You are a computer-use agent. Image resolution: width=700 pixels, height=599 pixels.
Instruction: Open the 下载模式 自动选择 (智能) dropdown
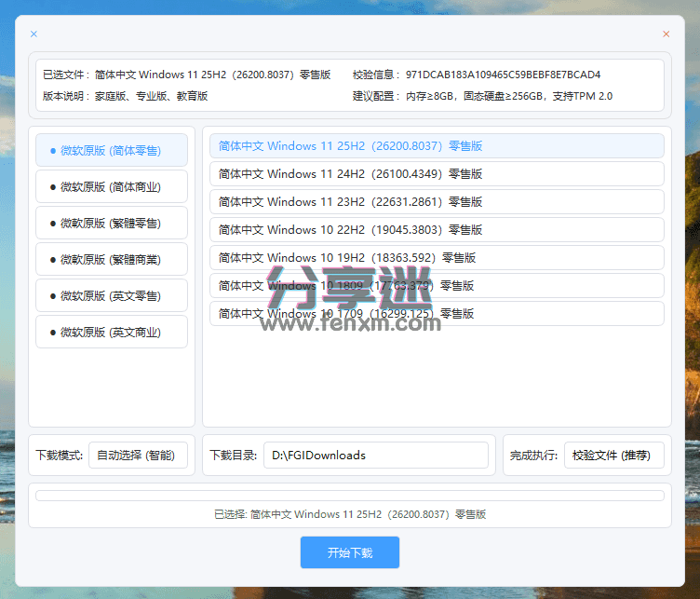click(x=138, y=456)
